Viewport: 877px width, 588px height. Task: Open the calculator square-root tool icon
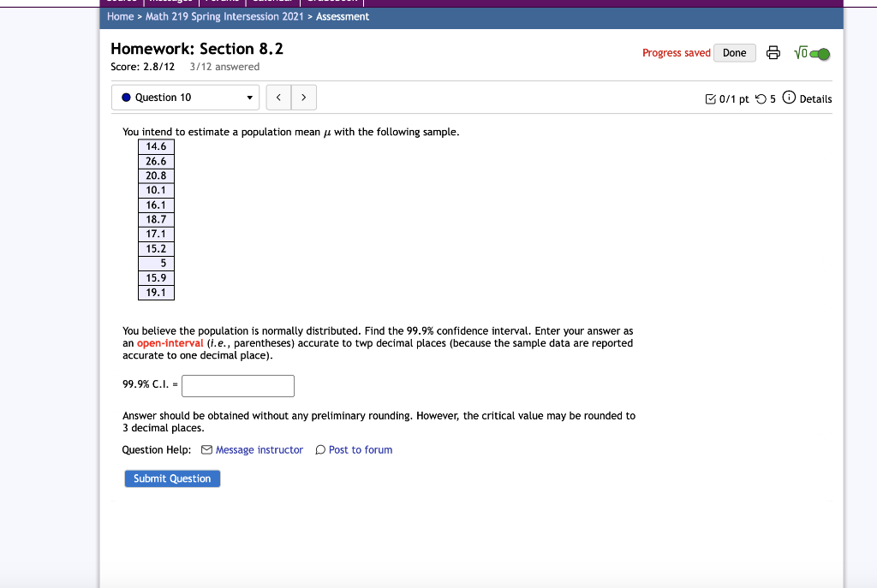point(800,52)
